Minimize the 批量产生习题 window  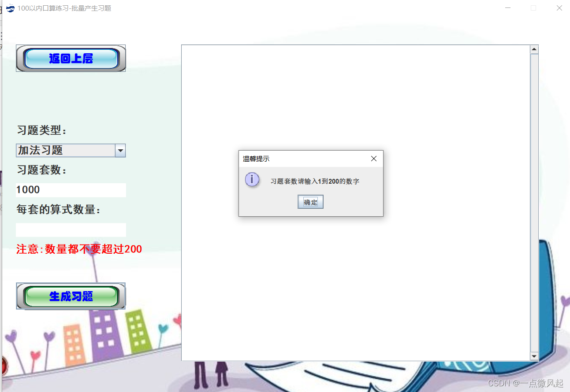(x=507, y=8)
